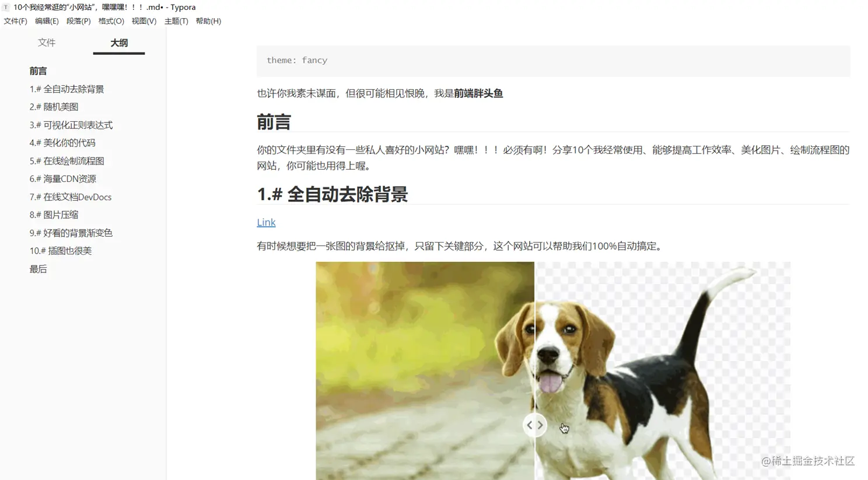Screen dimensions: 868x480
Task: Go to outline item 3.# 可视化正则表达式
Action: (x=71, y=125)
